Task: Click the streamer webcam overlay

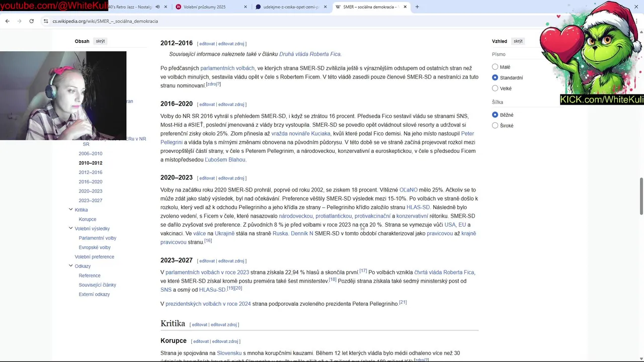Action: pyautogui.click(x=63, y=96)
